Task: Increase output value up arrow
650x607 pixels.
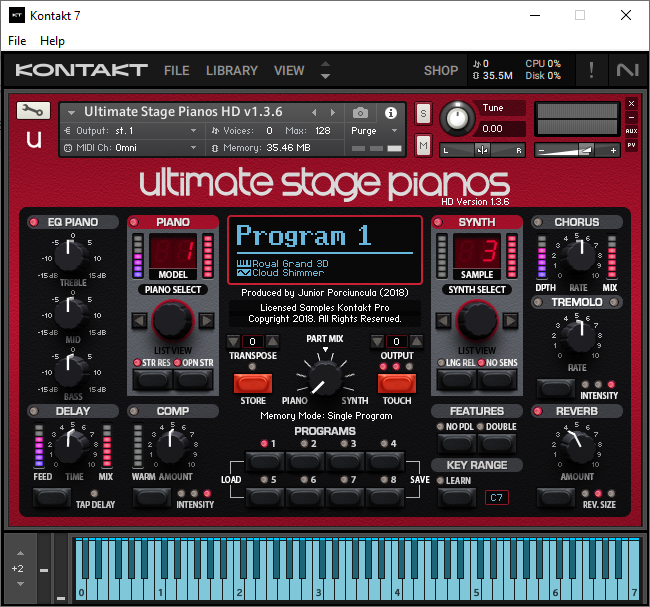Action: coord(416,341)
